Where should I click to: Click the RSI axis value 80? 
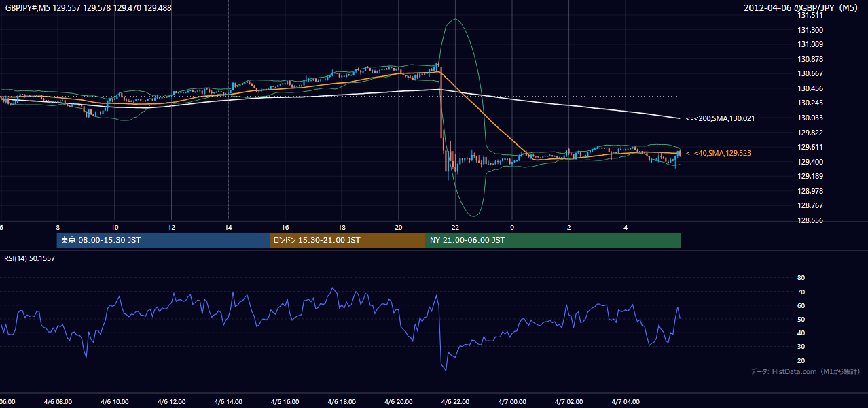click(801, 278)
